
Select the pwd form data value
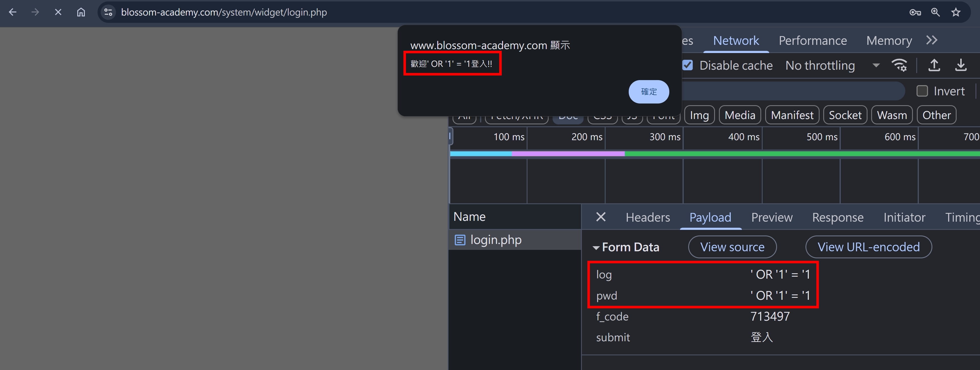[780, 295]
